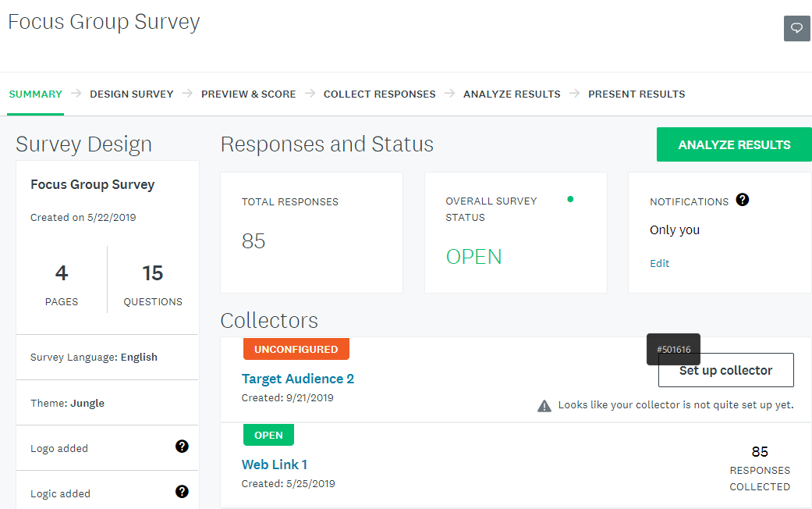Click the TOTAL RESPONSES count card
Image resolution: width=812 pixels, height=509 pixels.
click(311, 232)
